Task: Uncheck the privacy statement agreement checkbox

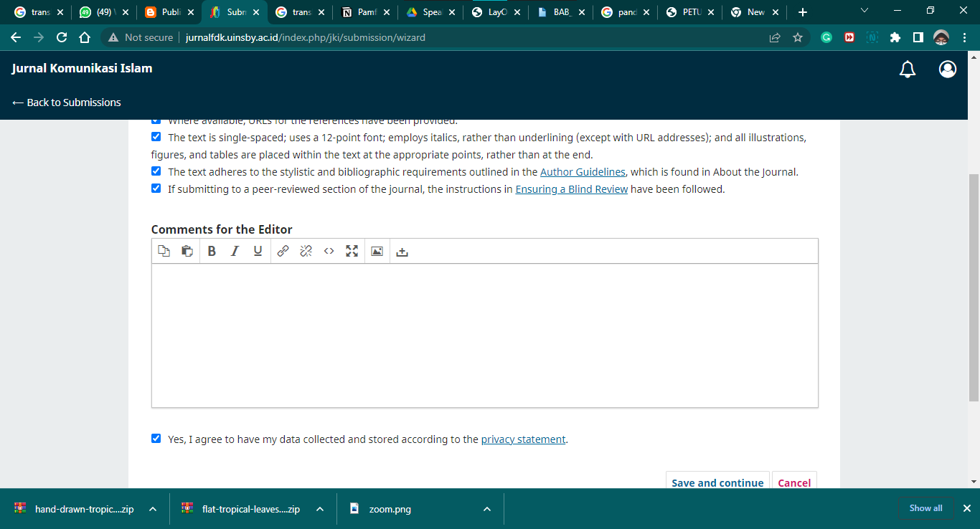Action: (156, 439)
